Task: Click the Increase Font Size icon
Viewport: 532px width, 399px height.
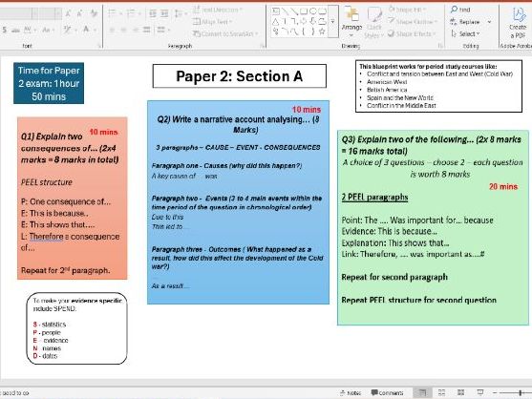Action: (x=68, y=13)
